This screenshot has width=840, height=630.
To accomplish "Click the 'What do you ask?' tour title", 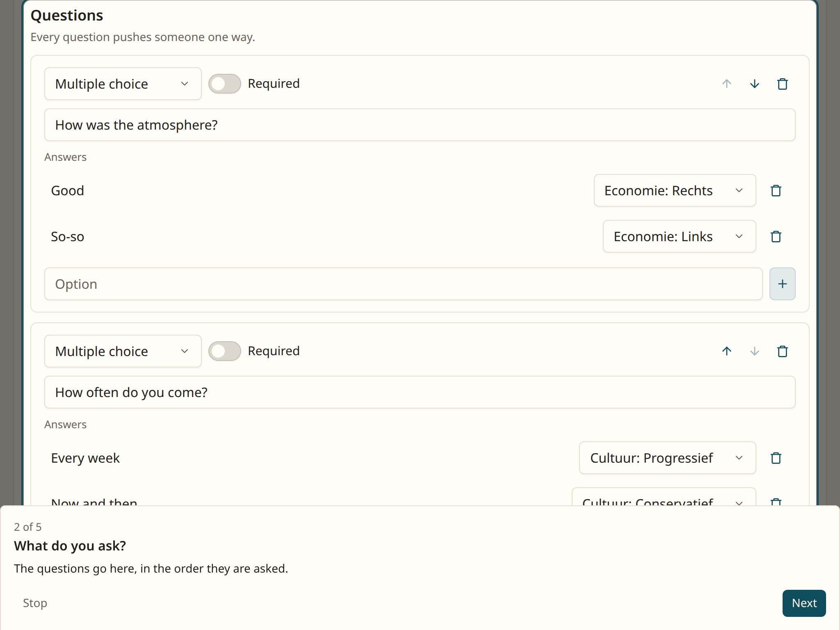I will coord(70,546).
